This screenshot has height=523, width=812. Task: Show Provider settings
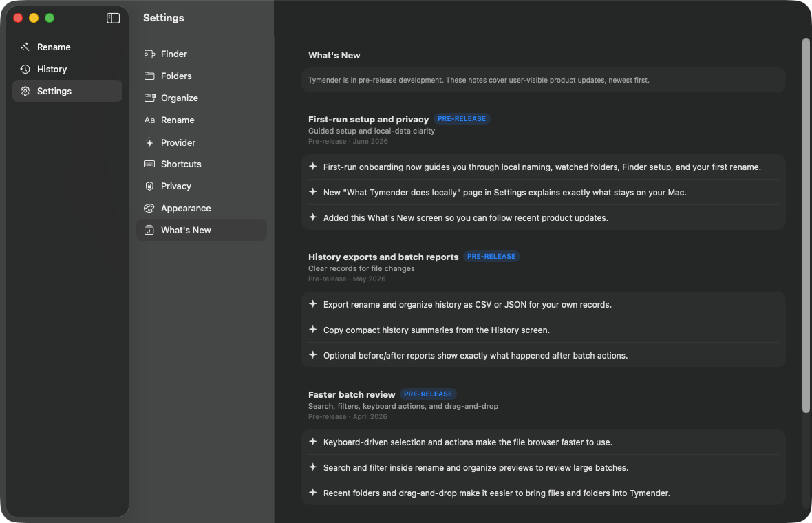pyautogui.click(x=202, y=142)
